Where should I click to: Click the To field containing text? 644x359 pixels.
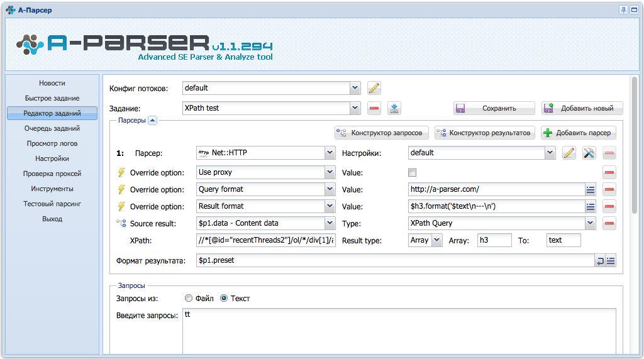click(x=563, y=240)
